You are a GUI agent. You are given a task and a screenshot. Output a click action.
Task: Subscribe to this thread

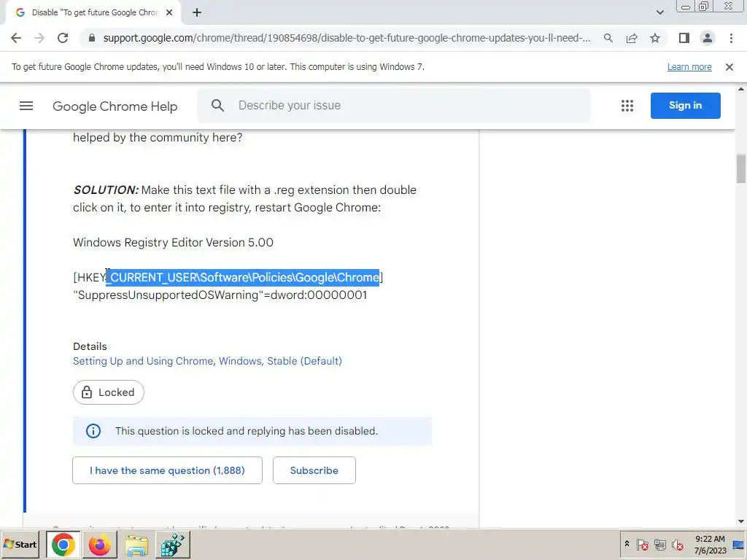pos(314,470)
